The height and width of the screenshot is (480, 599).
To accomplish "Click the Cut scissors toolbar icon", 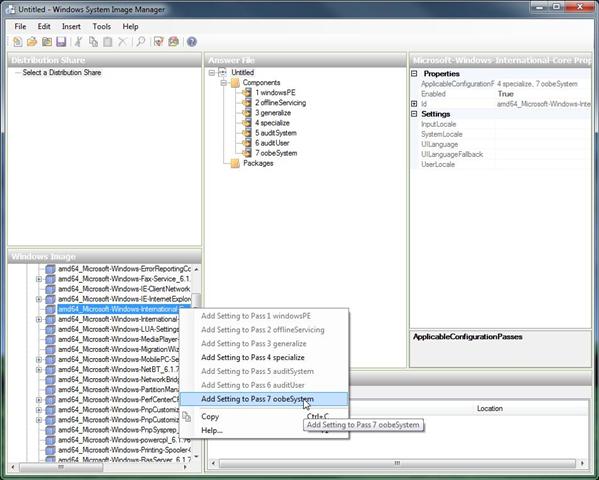I will coord(78,42).
